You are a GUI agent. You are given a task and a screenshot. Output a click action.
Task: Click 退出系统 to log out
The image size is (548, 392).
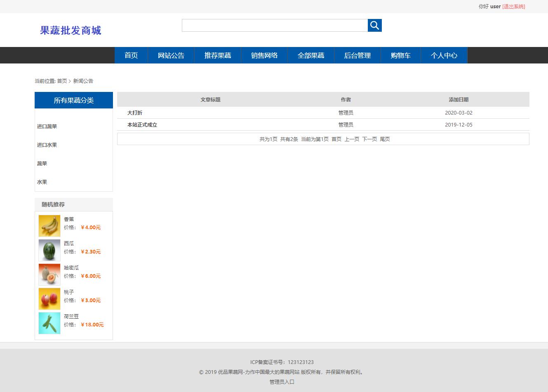pos(513,6)
